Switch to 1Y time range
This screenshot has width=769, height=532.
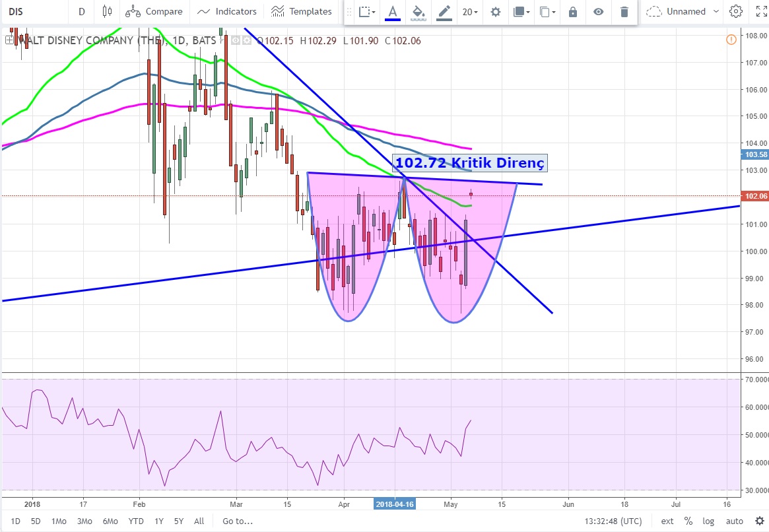[x=159, y=521]
